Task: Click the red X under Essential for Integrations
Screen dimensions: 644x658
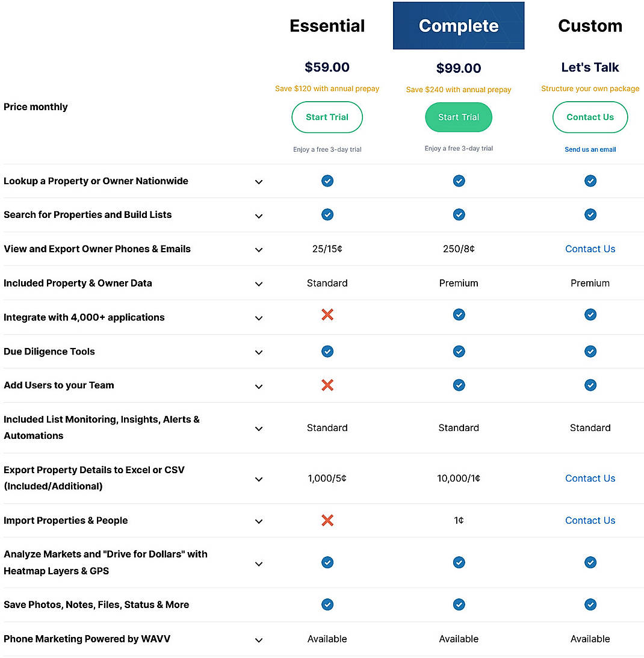Action: click(x=327, y=314)
